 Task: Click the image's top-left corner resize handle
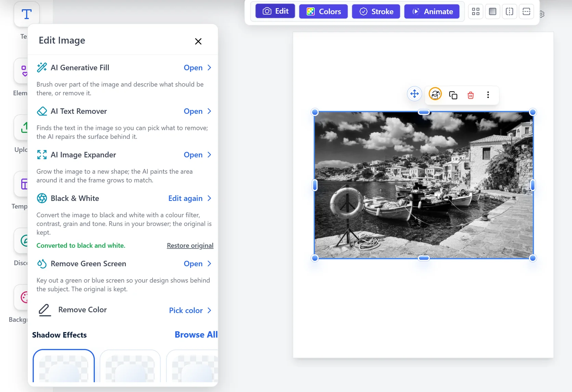click(x=315, y=112)
